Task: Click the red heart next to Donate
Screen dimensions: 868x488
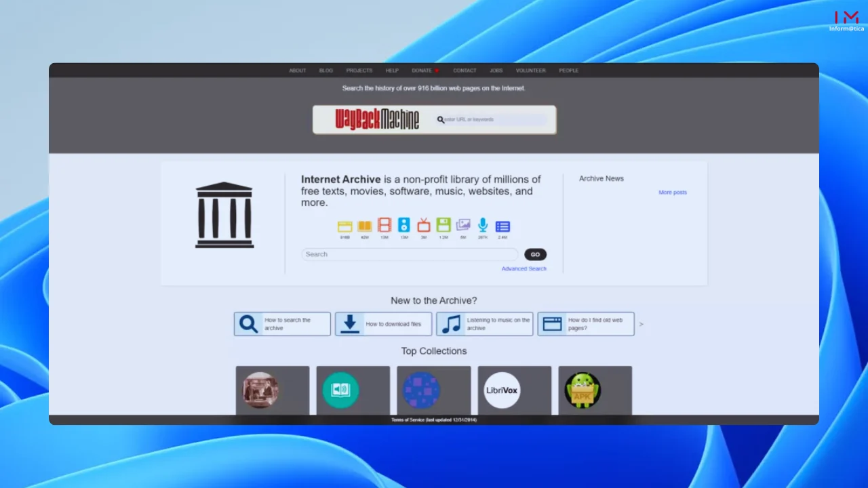Action: [437, 70]
